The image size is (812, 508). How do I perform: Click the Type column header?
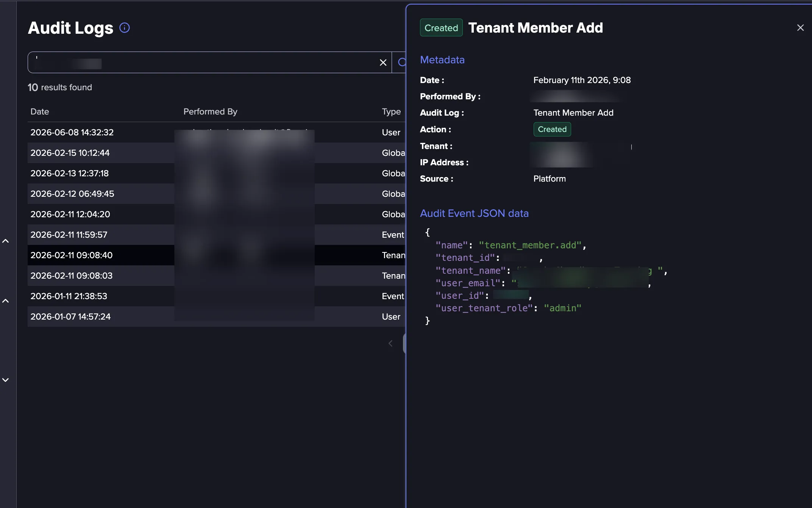(391, 111)
